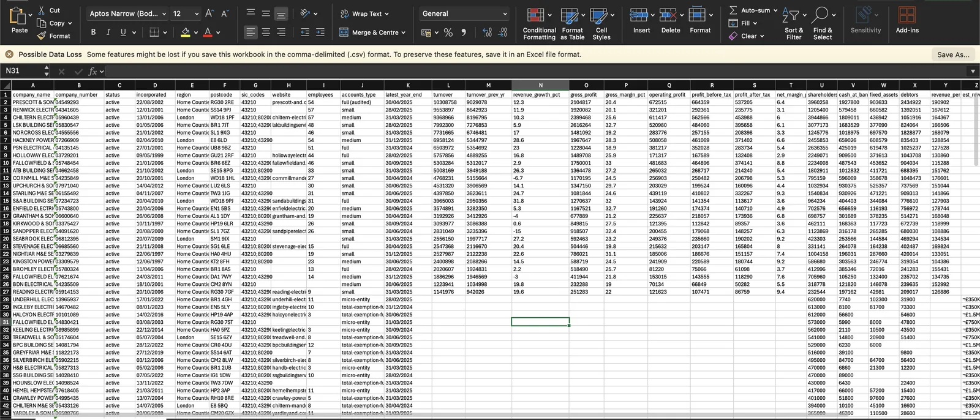The width and height of the screenshot is (980, 420).
Task: Expand the fill colour picker arrow
Action: tap(195, 32)
